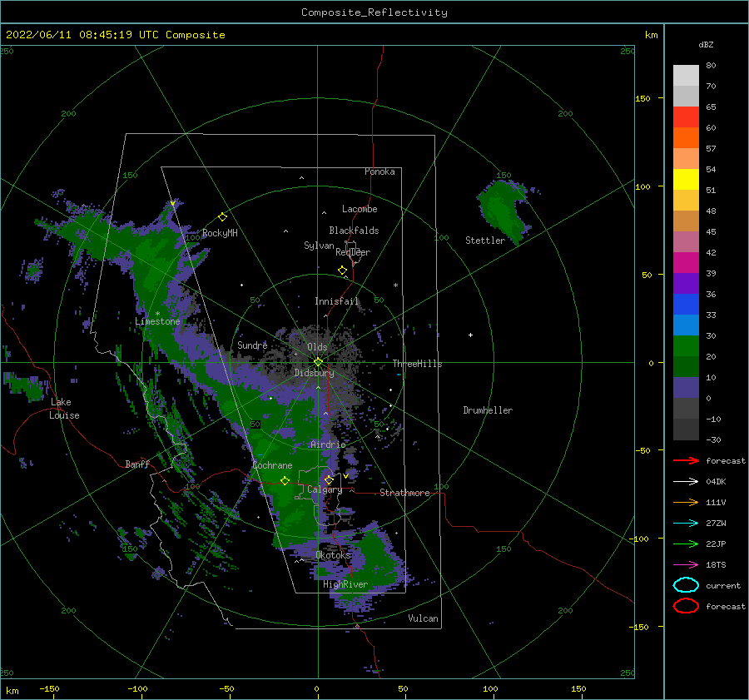Viewport: 749px width, 700px height.
Task: Click the yellow diamond marker below Cochrane
Action: pos(285,481)
